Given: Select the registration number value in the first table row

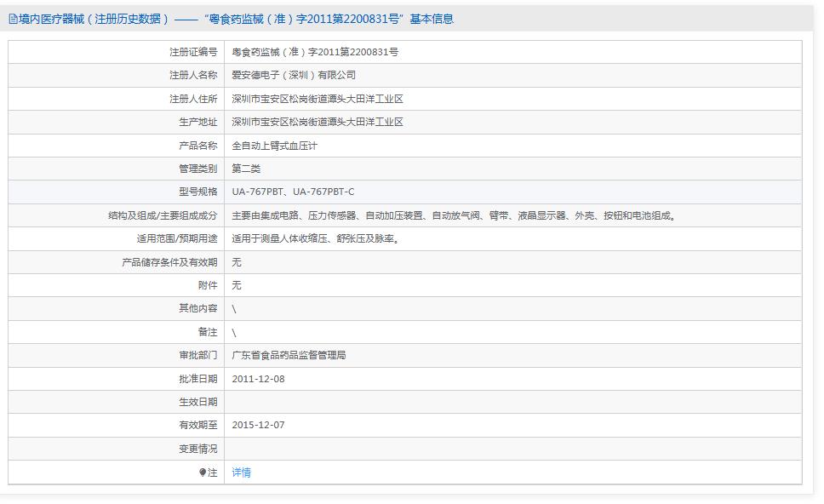Looking at the screenshot, I should point(315,52).
